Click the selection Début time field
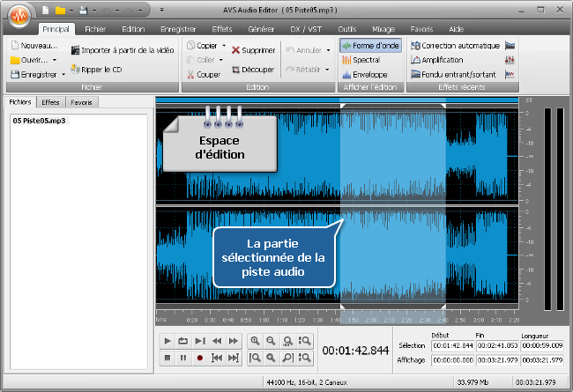The width and height of the screenshot is (573, 392). [x=450, y=344]
